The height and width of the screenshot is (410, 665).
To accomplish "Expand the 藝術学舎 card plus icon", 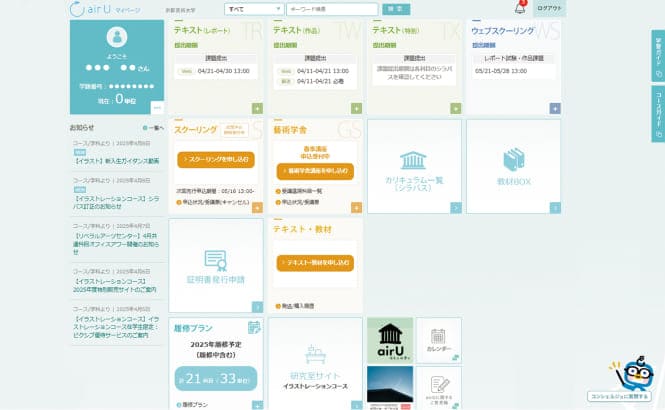I will pos(357,208).
